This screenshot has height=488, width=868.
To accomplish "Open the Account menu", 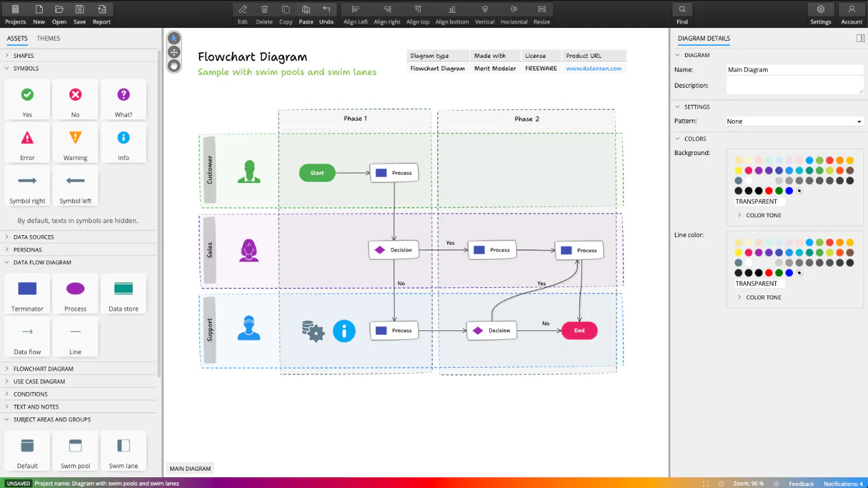I will pyautogui.click(x=851, y=14).
